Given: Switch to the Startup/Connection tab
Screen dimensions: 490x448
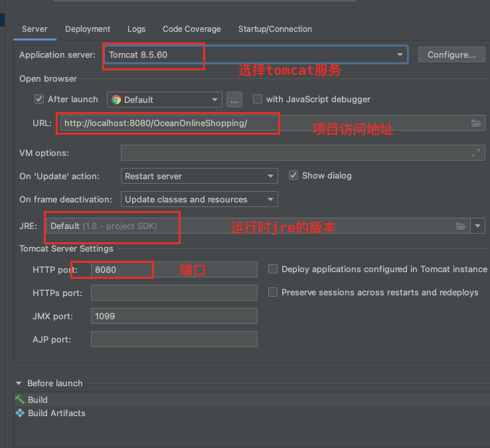Looking at the screenshot, I should pyautogui.click(x=275, y=29).
